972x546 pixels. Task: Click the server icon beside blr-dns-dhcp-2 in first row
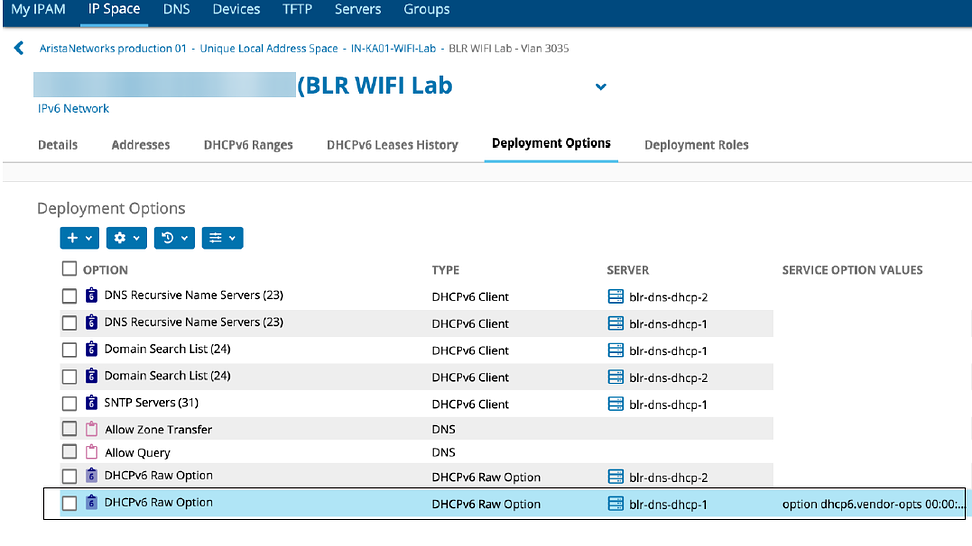(616, 297)
